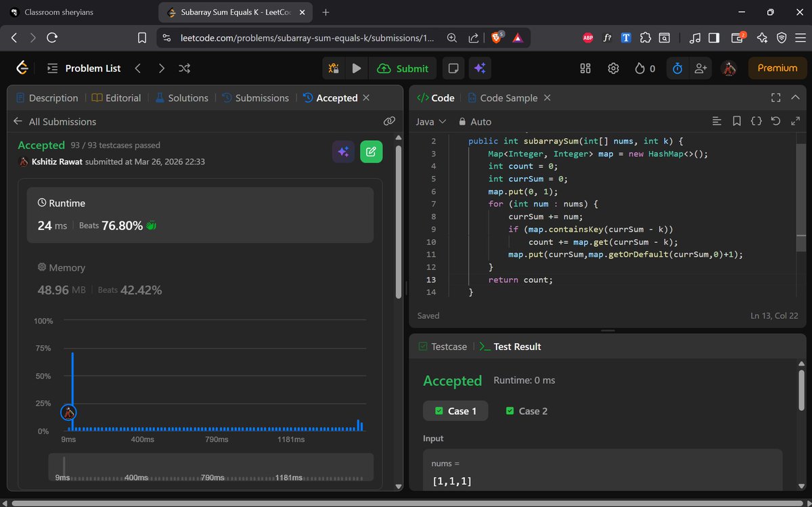This screenshot has width=812, height=507.
Task: Maximize the code editor panel
Action: click(x=775, y=97)
